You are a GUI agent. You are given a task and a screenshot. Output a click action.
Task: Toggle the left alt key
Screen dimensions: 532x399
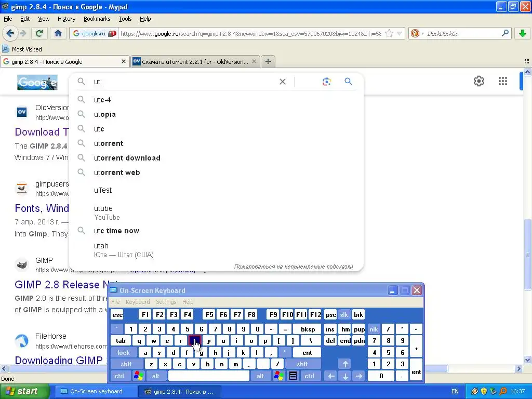[155, 376]
